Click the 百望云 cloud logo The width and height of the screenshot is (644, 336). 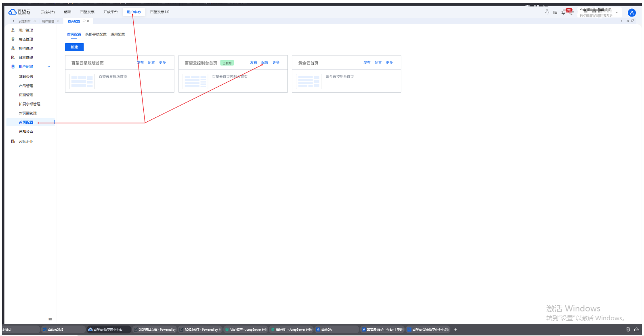[19, 12]
